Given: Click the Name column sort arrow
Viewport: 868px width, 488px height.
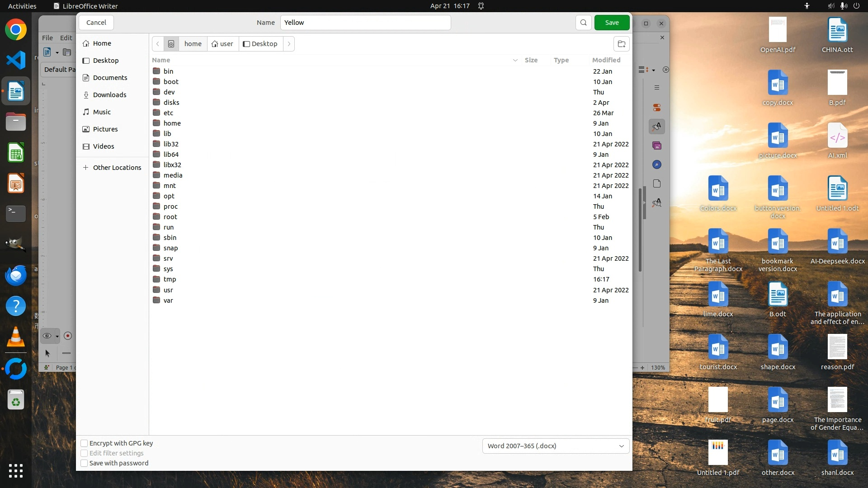Looking at the screenshot, I should coord(515,60).
